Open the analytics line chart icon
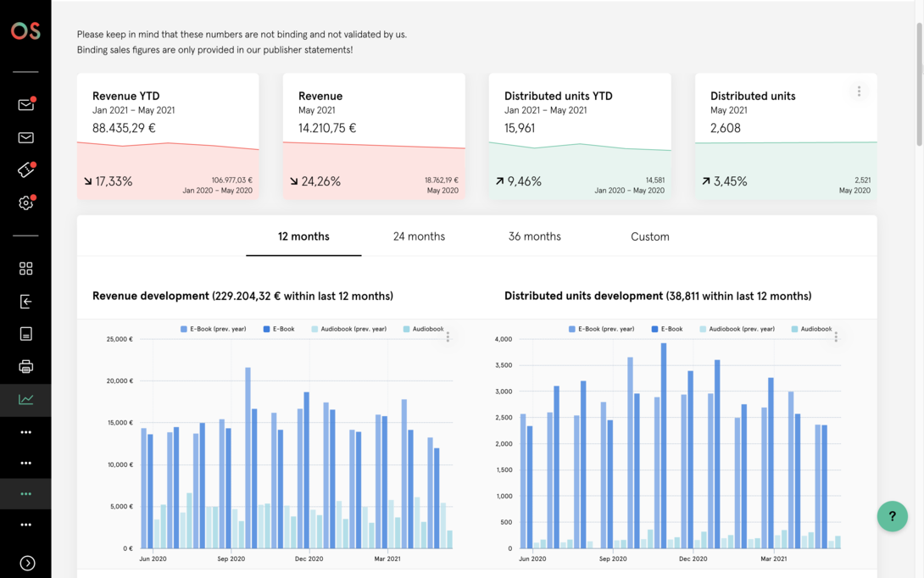The image size is (924, 578). point(25,399)
